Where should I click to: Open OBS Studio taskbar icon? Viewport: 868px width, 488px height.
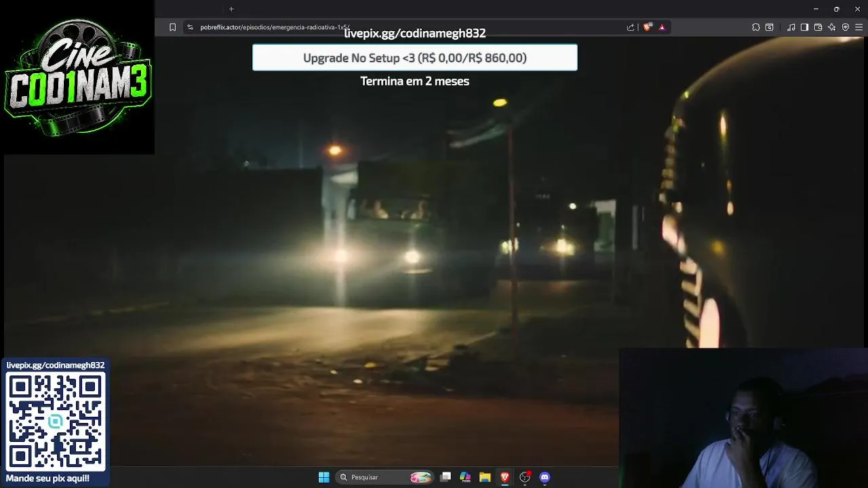click(524, 477)
